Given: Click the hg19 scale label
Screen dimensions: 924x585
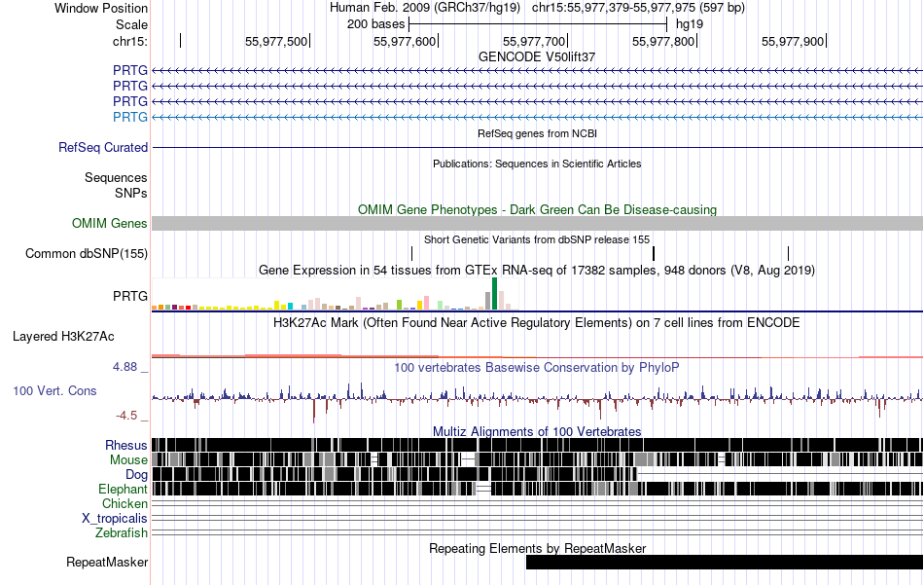Looking at the screenshot, I should 690,24.
